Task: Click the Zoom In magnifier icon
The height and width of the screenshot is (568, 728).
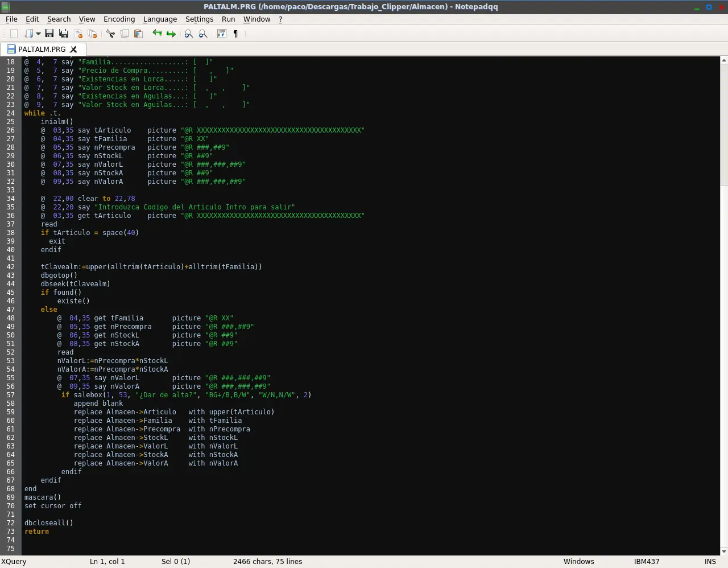Action: pos(189,34)
